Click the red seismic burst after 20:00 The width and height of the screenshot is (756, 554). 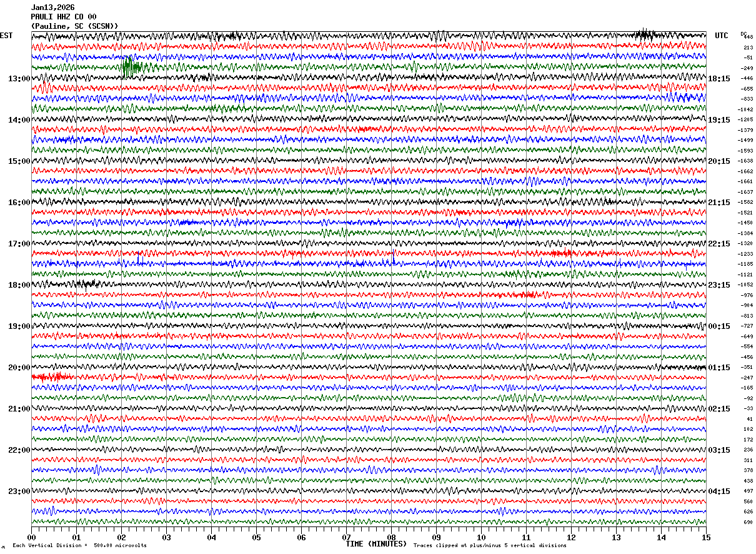pos(51,377)
